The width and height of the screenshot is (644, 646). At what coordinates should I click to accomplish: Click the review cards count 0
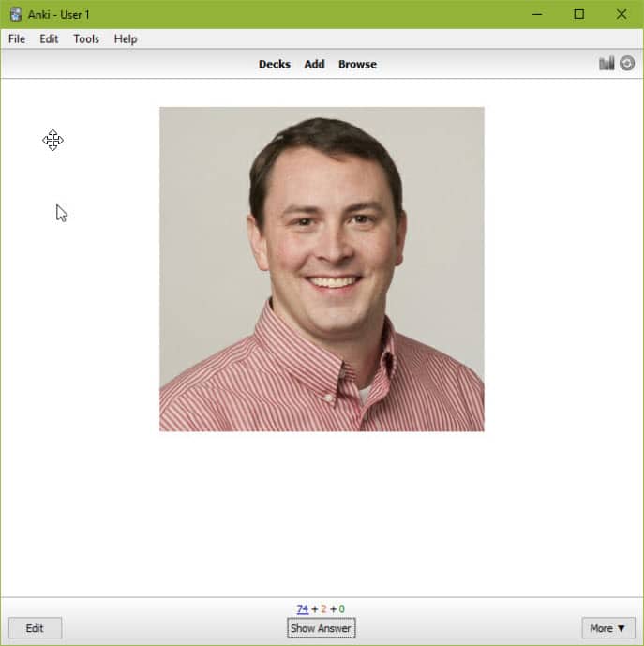coord(341,608)
